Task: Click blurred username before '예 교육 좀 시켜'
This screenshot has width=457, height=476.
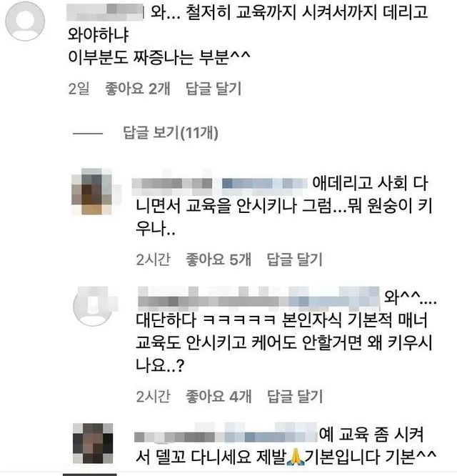Action: pyautogui.click(x=226, y=434)
